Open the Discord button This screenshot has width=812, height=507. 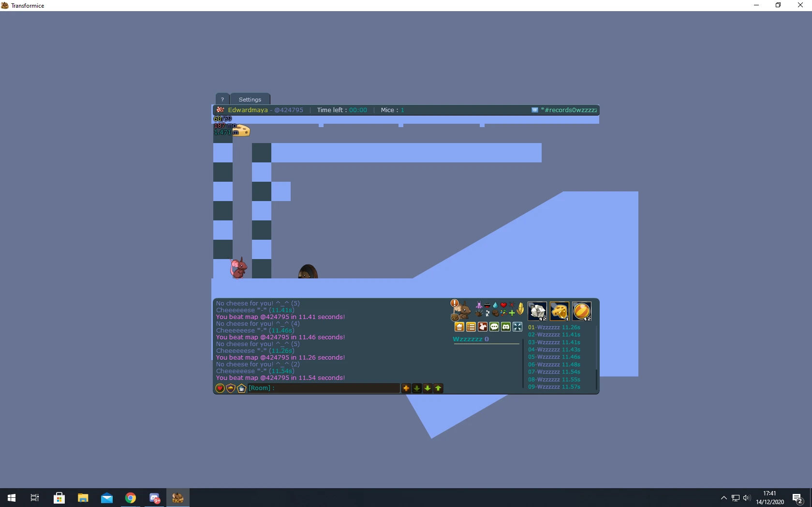point(506,327)
